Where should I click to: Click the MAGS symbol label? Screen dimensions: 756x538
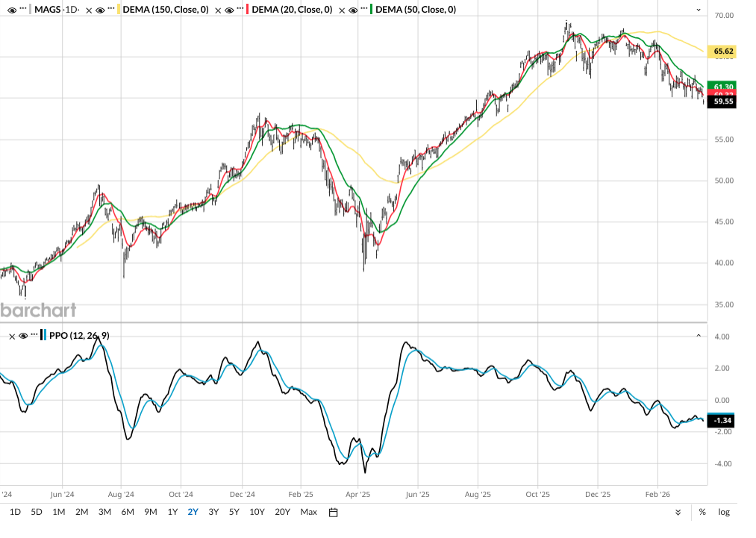pos(47,9)
